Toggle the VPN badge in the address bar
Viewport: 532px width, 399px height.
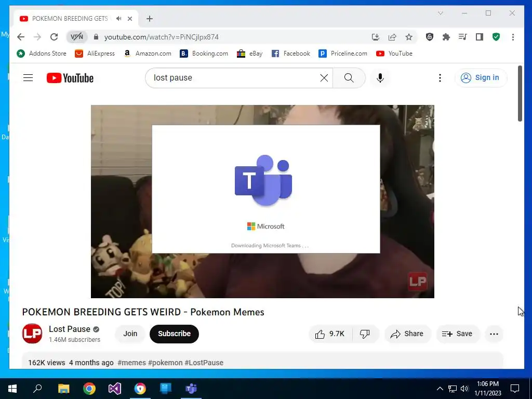pos(77,37)
